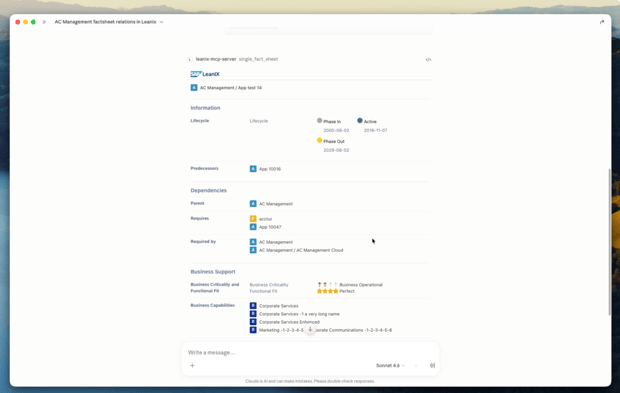Click the Predecessors field label
Image resolution: width=620 pixels, height=393 pixels.
(x=204, y=168)
